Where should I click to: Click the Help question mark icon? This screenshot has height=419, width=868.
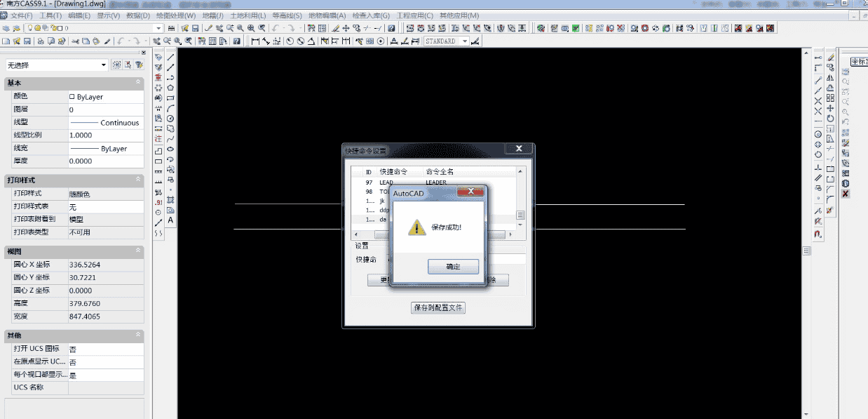point(237,41)
